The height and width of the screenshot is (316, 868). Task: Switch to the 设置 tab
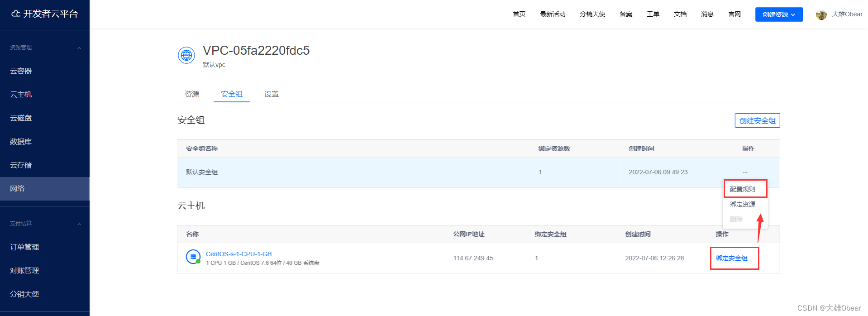click(272, 94)
